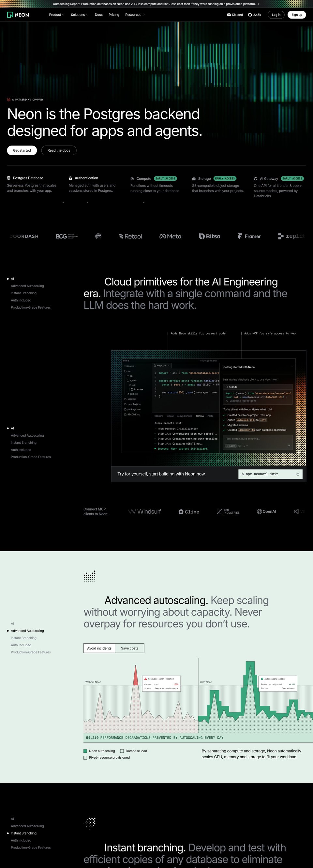Click the Authentication lock icon
Screen dimensions: 313x868
[70, 178]
